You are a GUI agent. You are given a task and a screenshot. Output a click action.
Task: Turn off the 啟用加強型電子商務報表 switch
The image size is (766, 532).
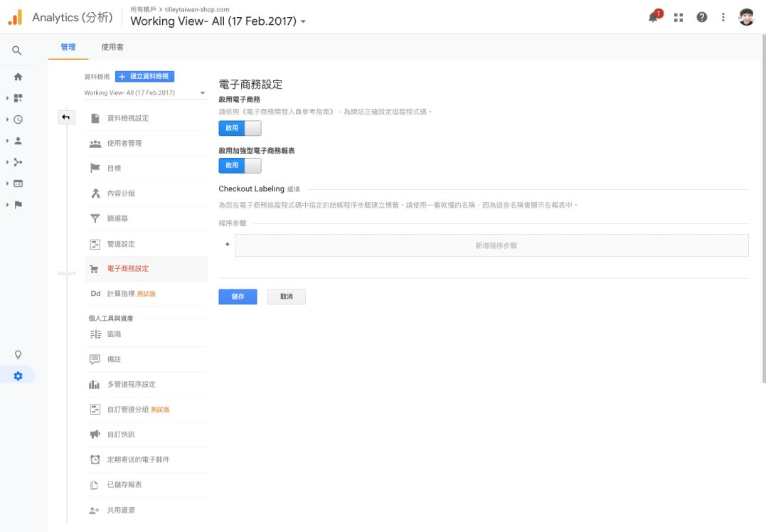tap(240, 165)
